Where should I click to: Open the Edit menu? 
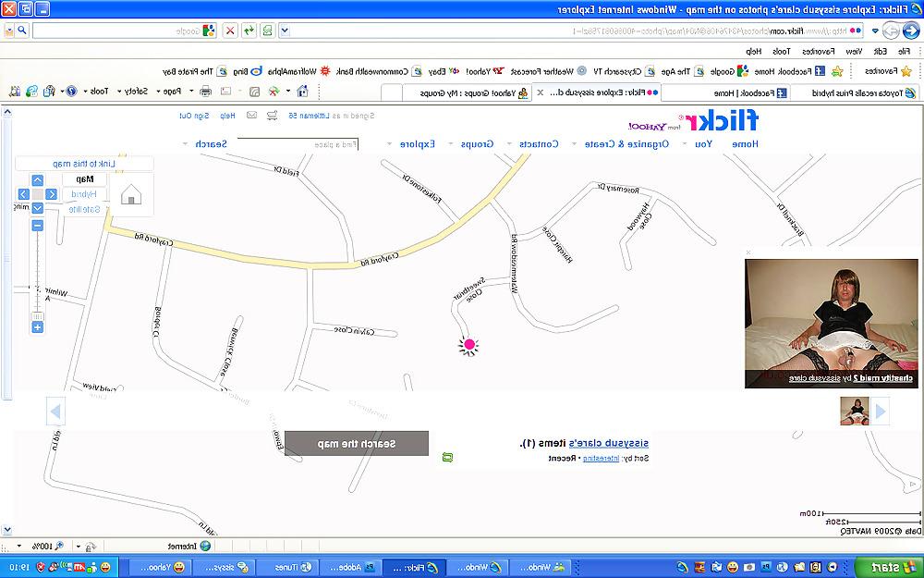pyautogui.click(x=881, y=51)
